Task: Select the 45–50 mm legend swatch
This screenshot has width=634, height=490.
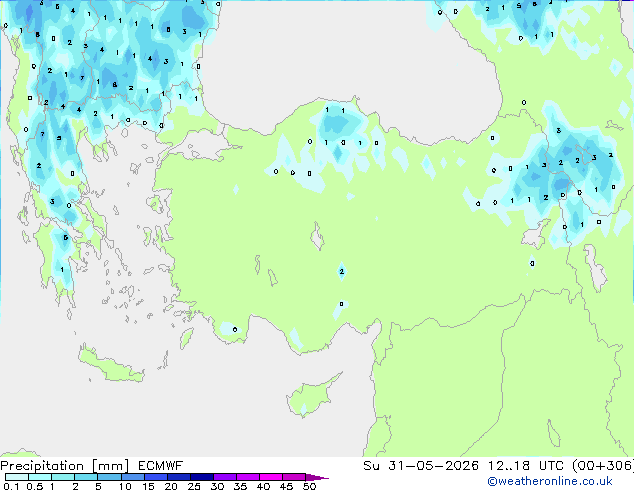Action: (294, 477)
